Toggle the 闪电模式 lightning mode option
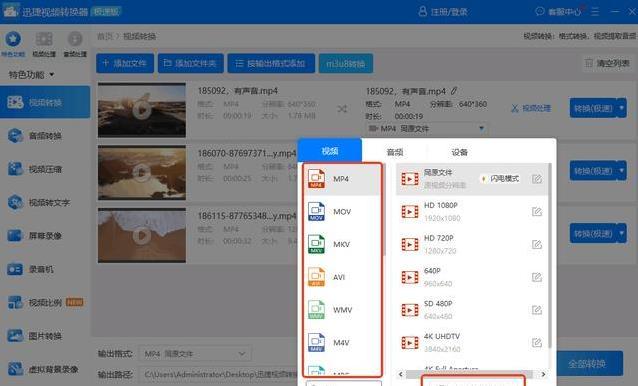Viewport: 638px width, 386px height. point(500,179)
